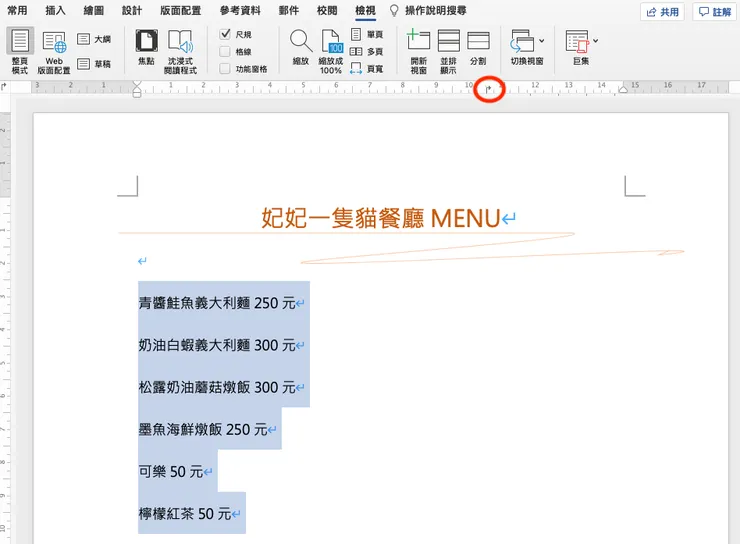The image size is (740, 544).
Task: Select One Page (單頁) zoom
Action: click(367, 34)
